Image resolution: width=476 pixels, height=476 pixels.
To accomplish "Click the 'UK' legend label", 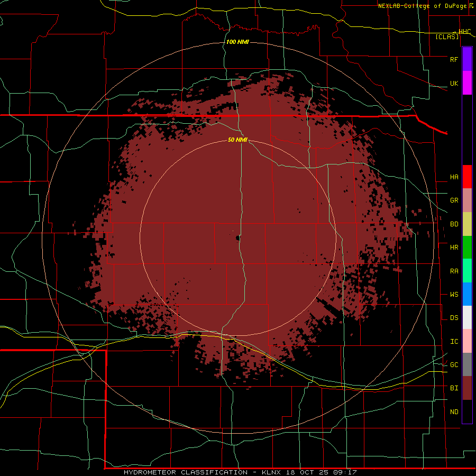I will pos(454,84).
